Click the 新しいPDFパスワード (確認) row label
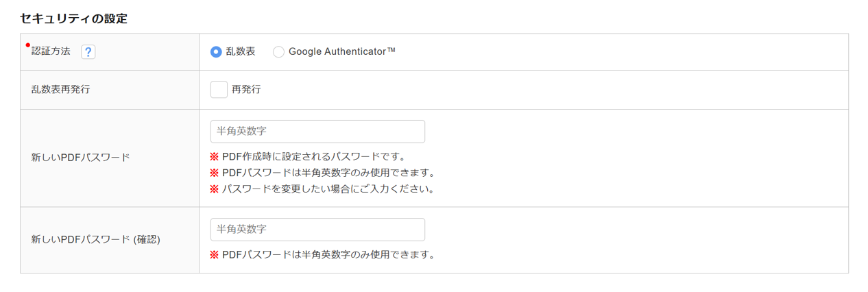This screenshot has height=292, width=868. tap(95, 240)
